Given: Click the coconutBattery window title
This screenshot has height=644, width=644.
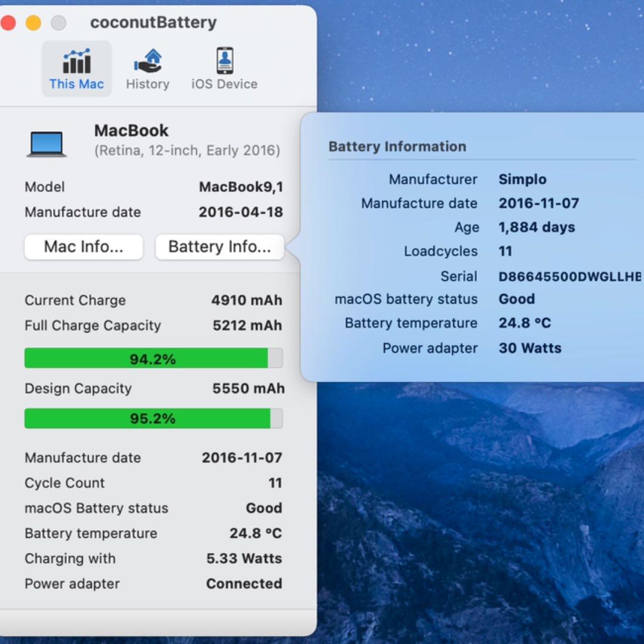Looking at the screenshot, I should coord(154,22).
